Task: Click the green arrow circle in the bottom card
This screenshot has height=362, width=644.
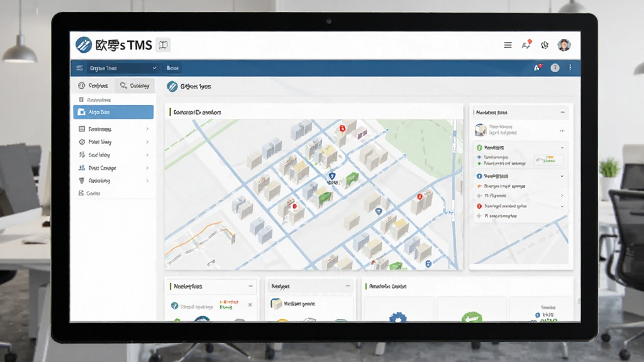Action: coord(472,317)
